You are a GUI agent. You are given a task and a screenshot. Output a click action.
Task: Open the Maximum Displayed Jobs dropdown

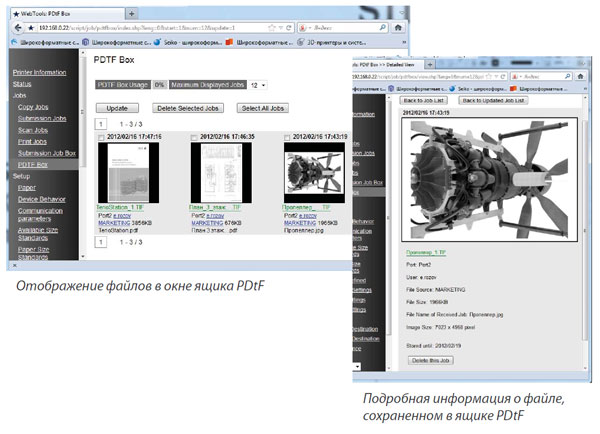[x=259, y=86]
